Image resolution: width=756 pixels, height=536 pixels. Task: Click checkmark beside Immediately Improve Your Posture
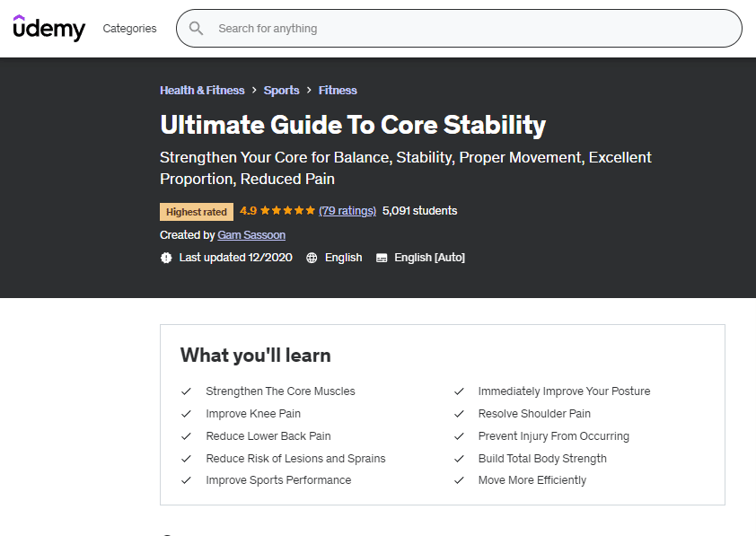click(x=459, y=391)
